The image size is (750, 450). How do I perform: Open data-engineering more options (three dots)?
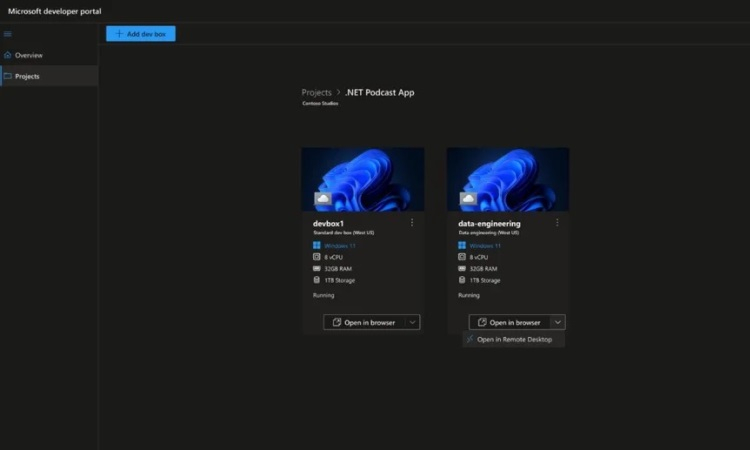[557, 222]
